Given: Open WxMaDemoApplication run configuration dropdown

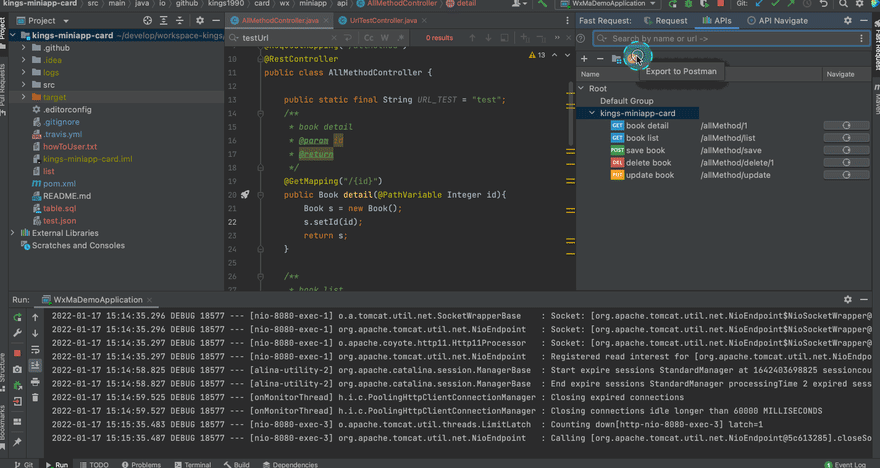Looking at the screenshot, I should [x=609, y=3].
